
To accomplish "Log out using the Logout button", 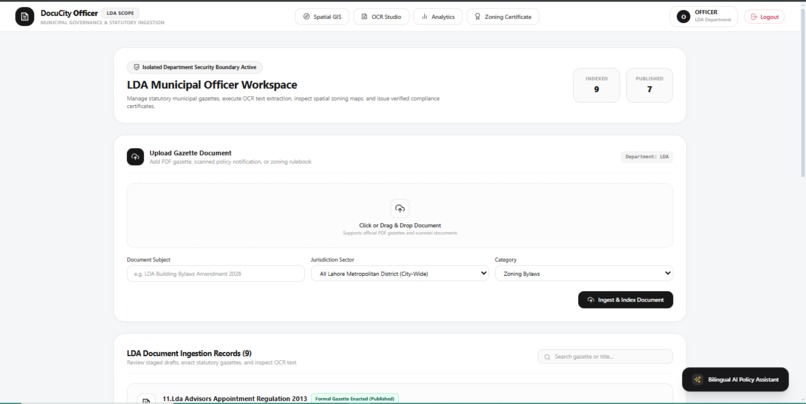I will click(764, 16).
